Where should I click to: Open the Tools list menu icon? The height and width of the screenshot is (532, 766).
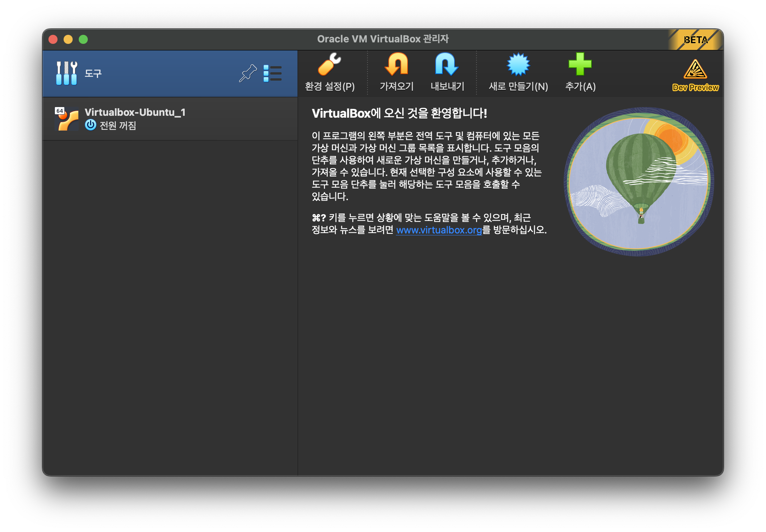click(x=272, y=73)
